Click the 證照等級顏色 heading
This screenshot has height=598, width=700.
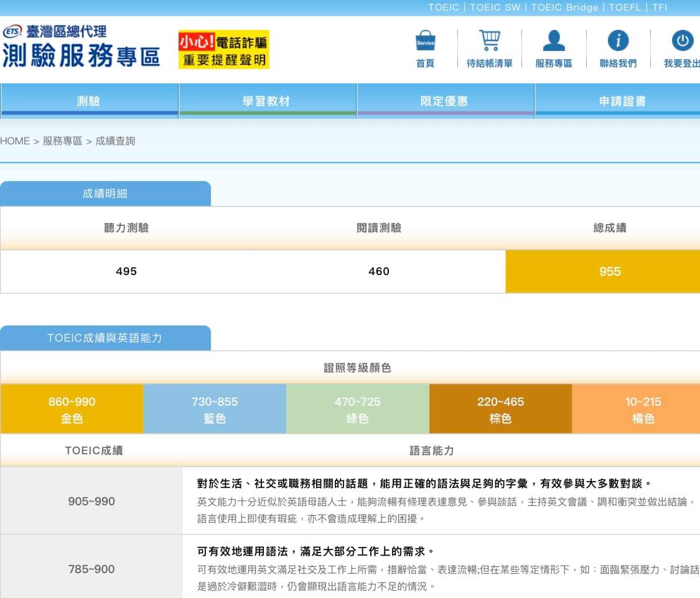point(358,368)
